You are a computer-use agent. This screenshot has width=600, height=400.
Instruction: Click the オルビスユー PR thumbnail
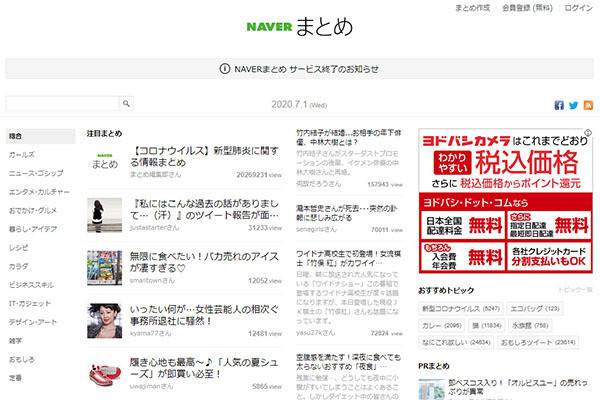click(x=431, y=390)
